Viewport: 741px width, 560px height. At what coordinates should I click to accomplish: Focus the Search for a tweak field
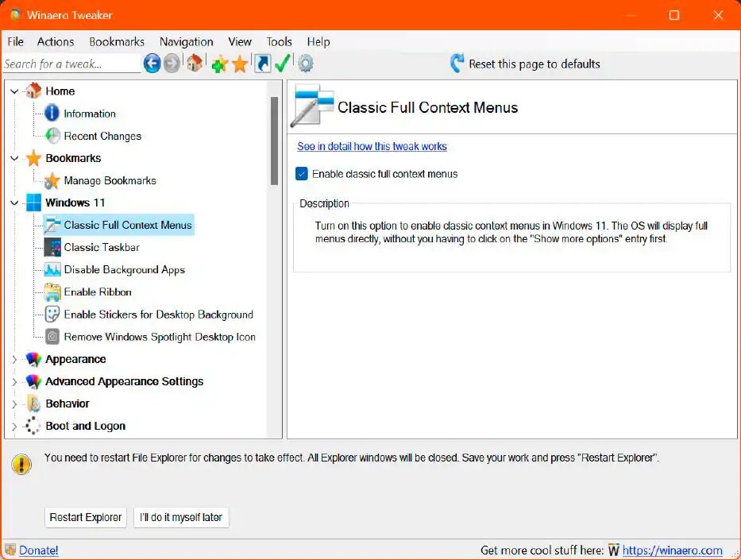pyautogui.click(x=71, y=64)
